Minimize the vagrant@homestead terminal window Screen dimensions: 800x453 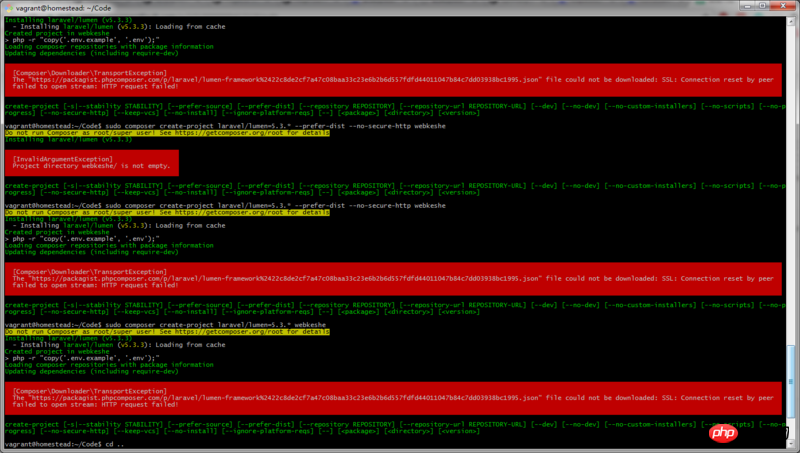click(x=748, y=6)
